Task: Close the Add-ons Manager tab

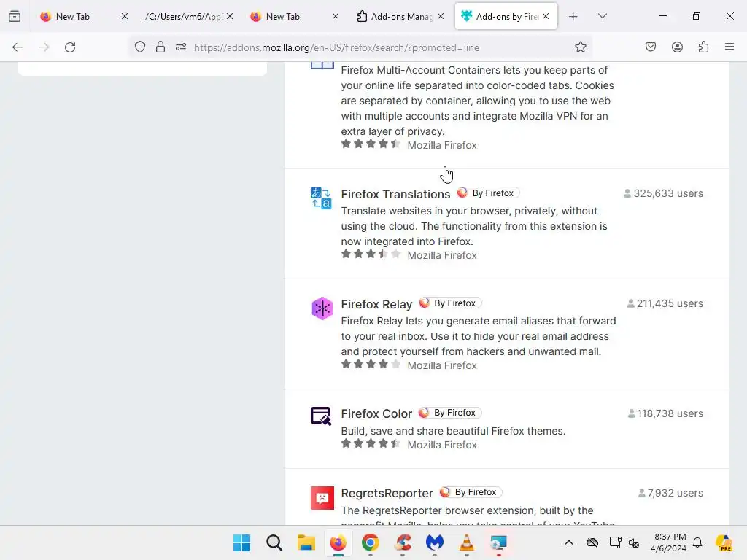Action: point(441,16)
